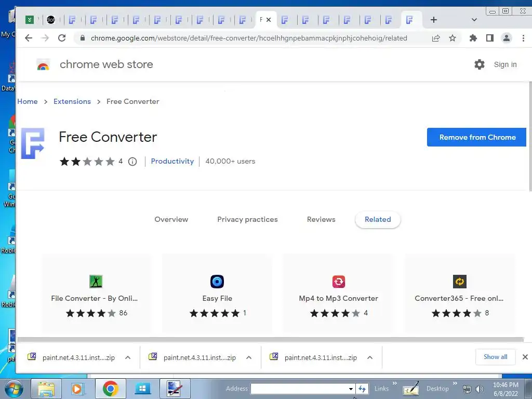Open the Productivity category link
The image size is (532, 399).
pos(172,161)
